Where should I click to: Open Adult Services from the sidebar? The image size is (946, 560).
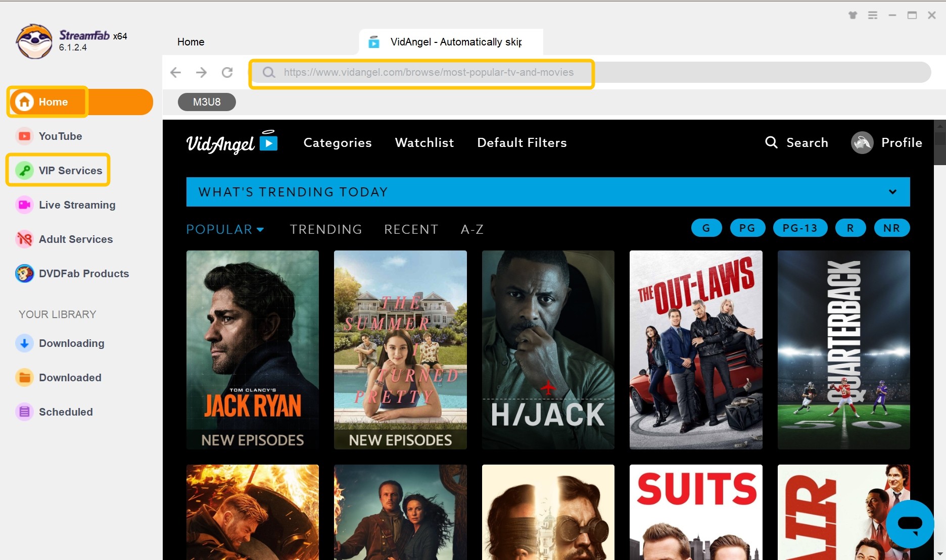pos(75,239)
